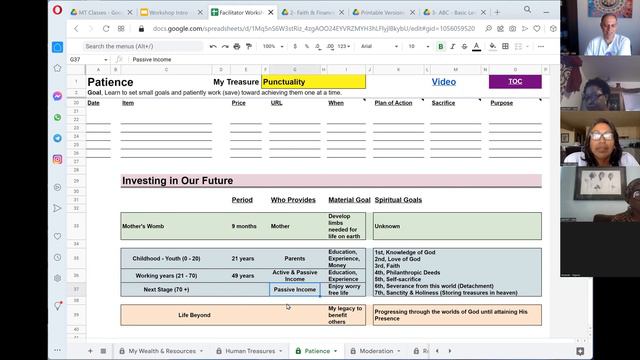The image size is (640, 360).
Task: Open the Opera speed dial start page
Action: [121, 29]
